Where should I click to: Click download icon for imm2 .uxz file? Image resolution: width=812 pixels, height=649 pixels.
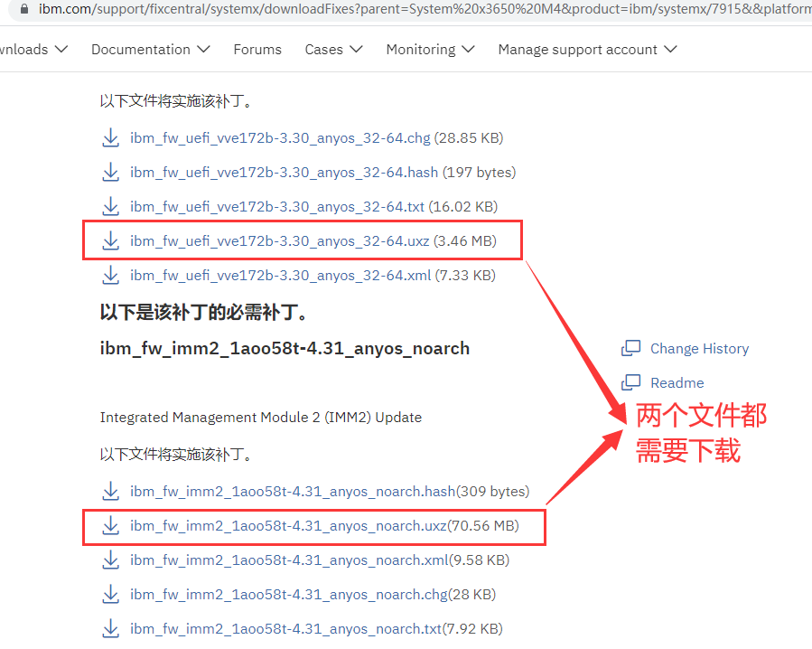click(110, 526)
